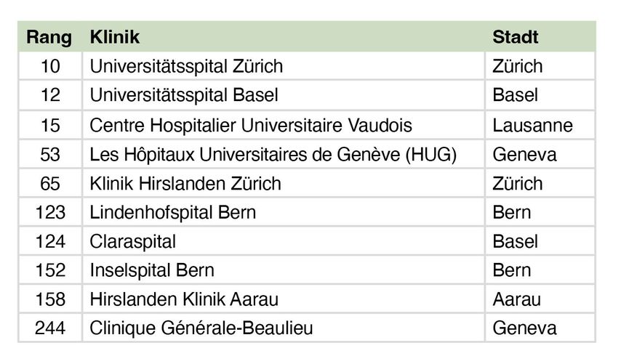Viewport: 621px width, 364px height.
Task: Click the Klinik Hirslanden Zürich cell
Action: coord(185,183)
